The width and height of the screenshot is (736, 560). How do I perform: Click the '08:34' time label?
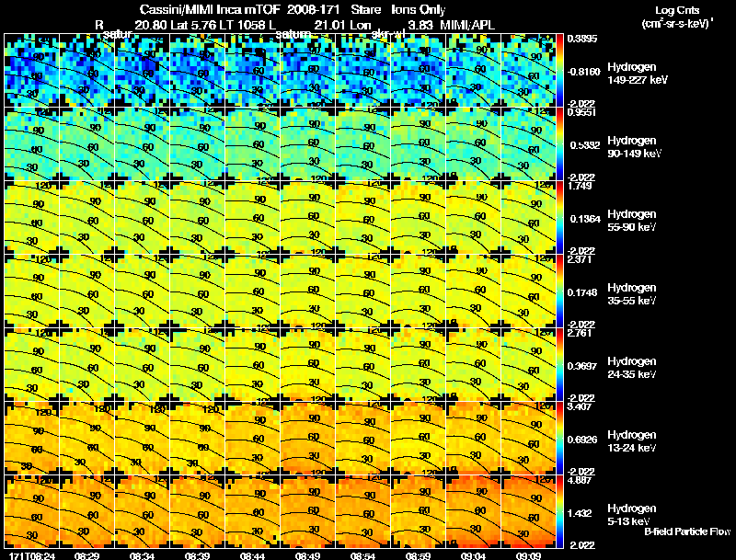point(143,555)
